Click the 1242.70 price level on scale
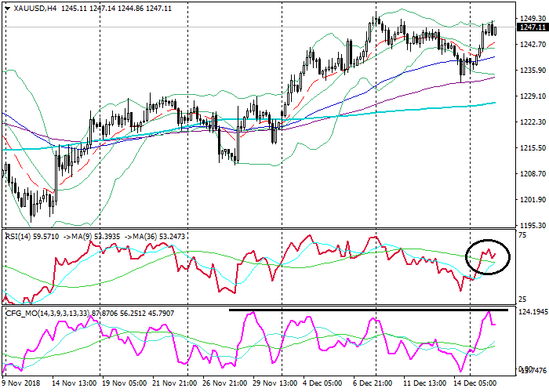549x392 pixels. coord(532,45)
